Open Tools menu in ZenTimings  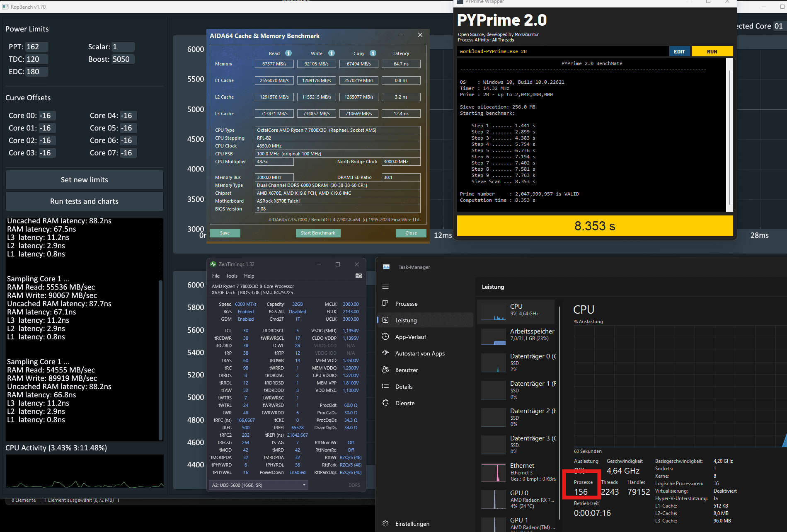click(232, 276)
